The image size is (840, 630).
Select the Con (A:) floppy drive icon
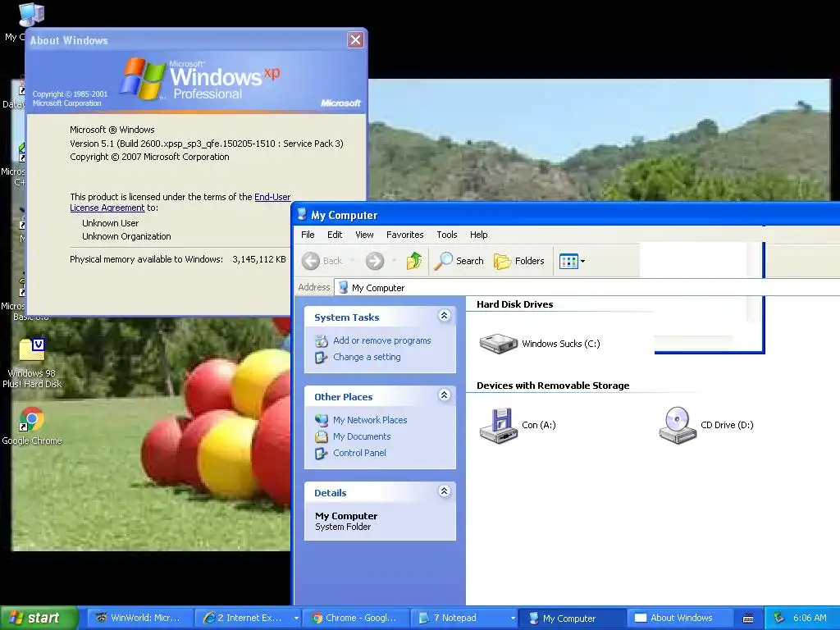(x=498, y=426)
